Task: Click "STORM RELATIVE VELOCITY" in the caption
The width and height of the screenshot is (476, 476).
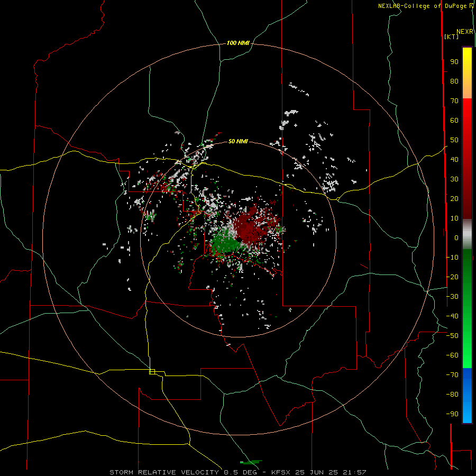Action: tap(164, 472)
